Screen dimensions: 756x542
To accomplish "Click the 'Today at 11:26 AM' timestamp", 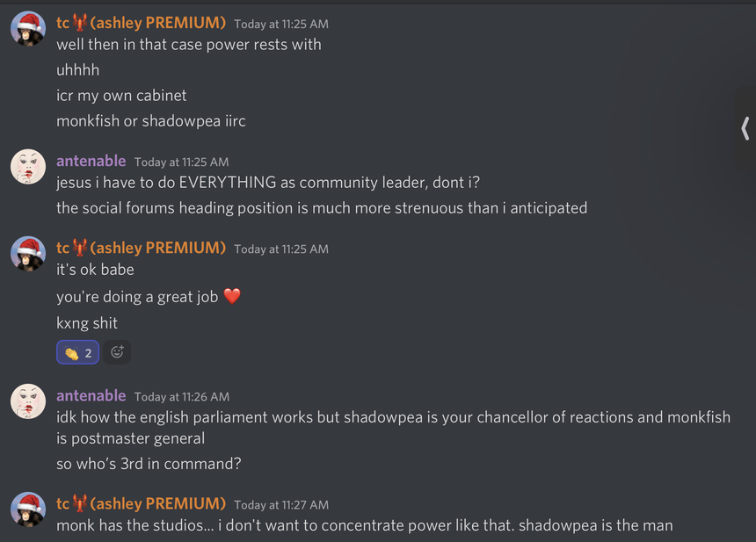I will (x=182, y=397).
